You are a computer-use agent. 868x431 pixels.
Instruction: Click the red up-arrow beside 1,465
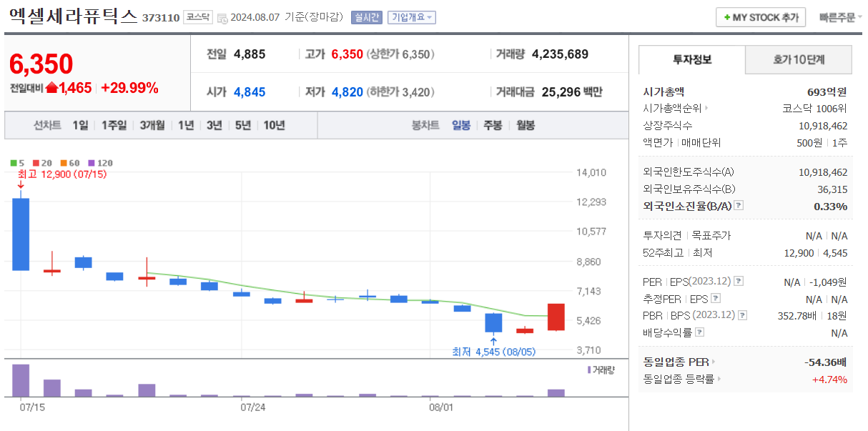click(51, 88)
